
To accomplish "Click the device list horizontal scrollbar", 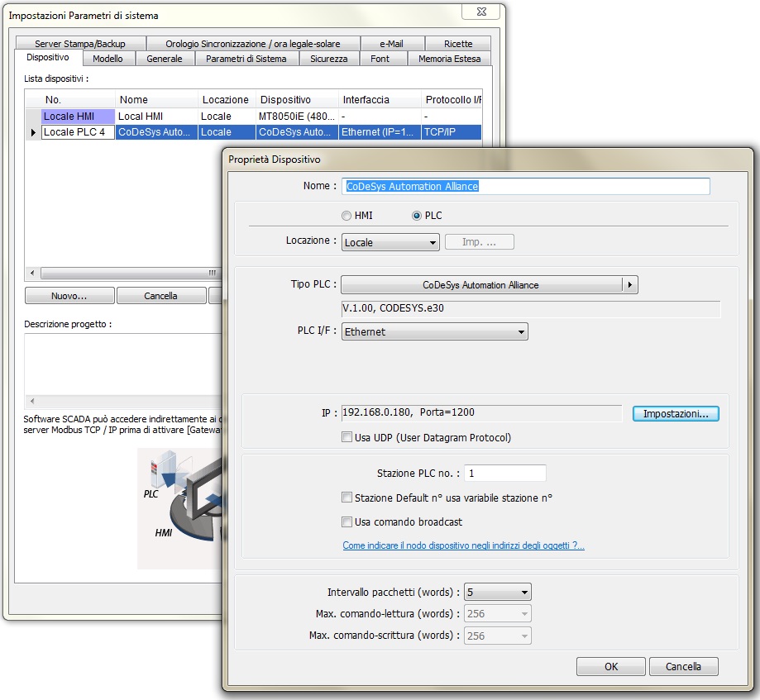I will (x=131, y=274).
